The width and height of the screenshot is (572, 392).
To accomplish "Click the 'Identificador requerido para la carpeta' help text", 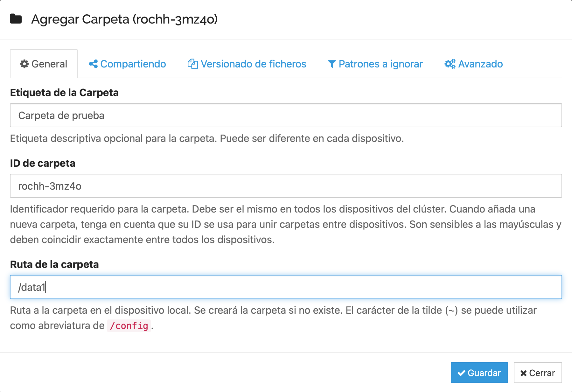I will [286, 224].
